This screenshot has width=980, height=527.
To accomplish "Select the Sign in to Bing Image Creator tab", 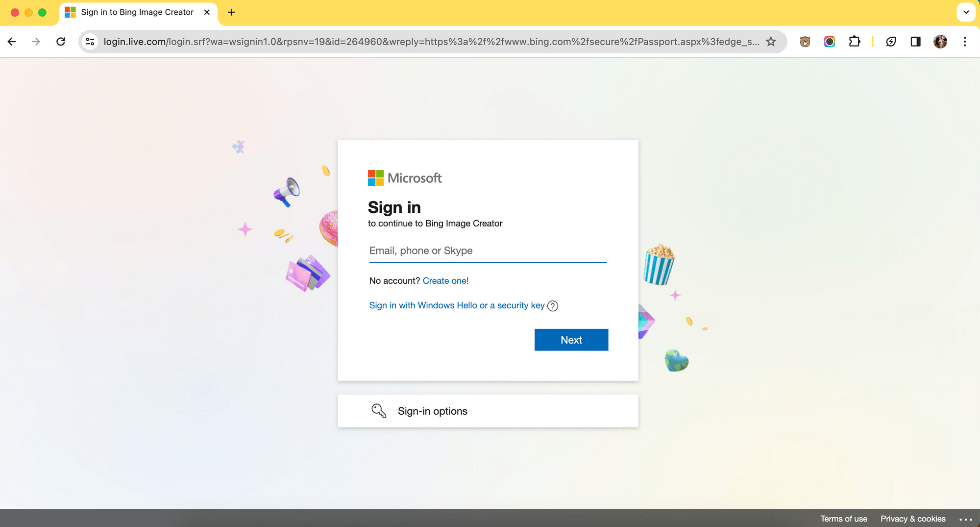I will point(139,12).
